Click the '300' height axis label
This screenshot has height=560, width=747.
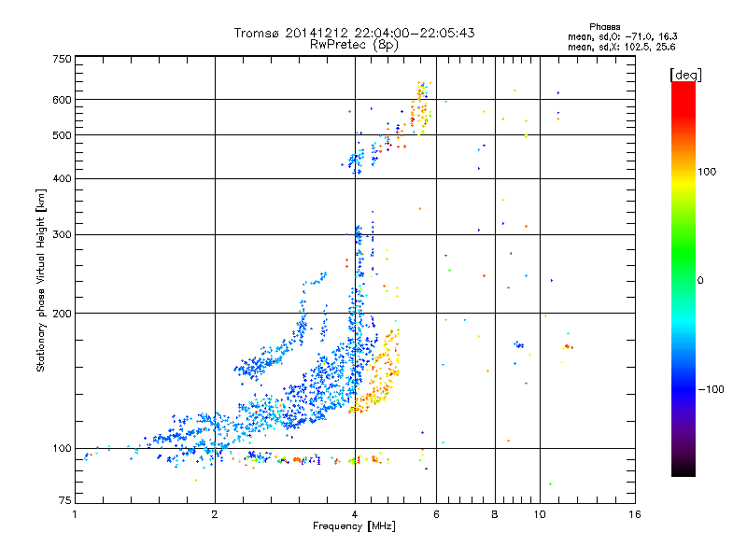[x=62, y=235]
